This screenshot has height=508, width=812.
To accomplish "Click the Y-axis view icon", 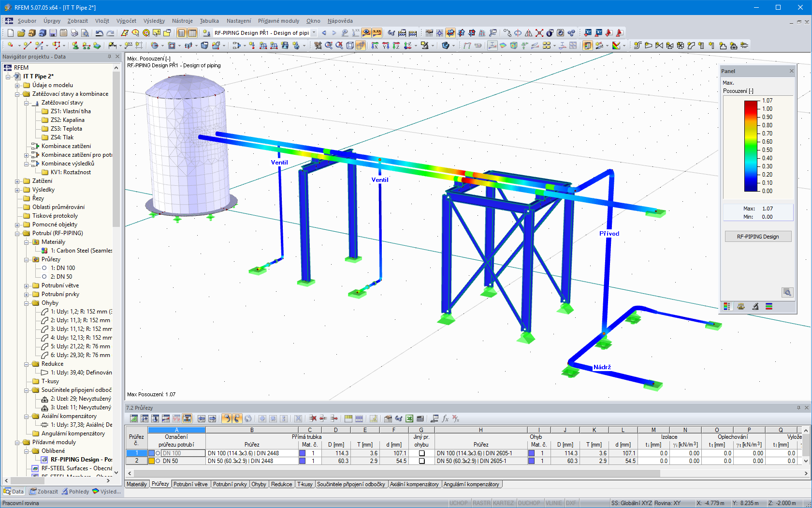I will click(386, 45).
